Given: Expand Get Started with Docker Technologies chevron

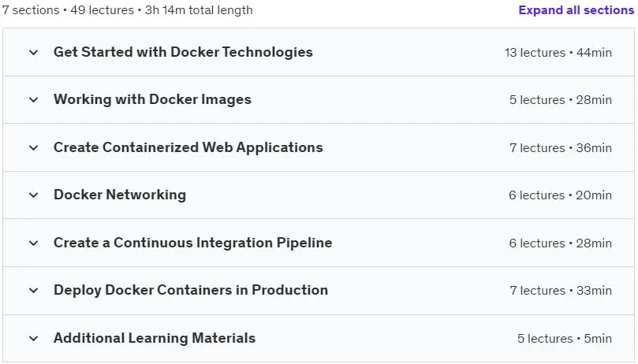Looking at the screenshot, I should click(34, 53).
